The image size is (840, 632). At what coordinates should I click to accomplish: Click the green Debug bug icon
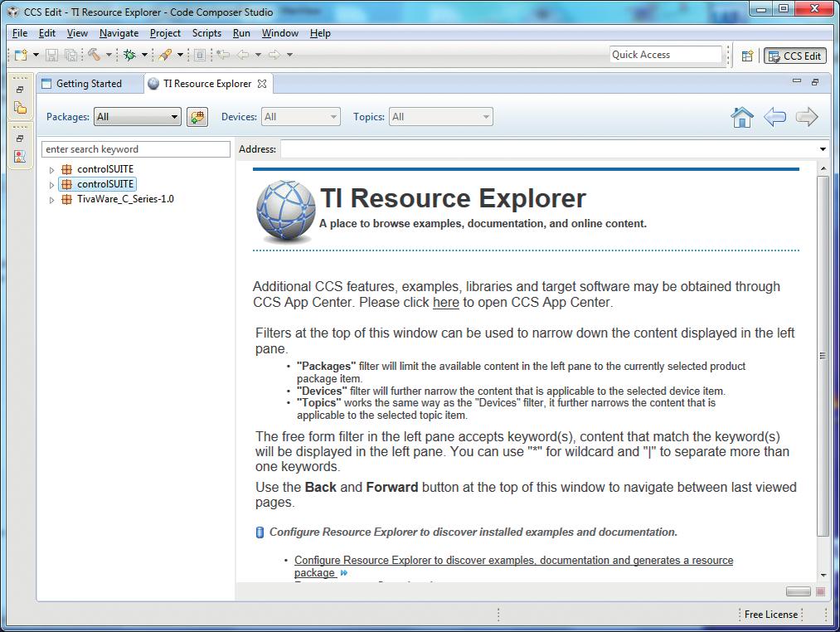pos(129,55)
